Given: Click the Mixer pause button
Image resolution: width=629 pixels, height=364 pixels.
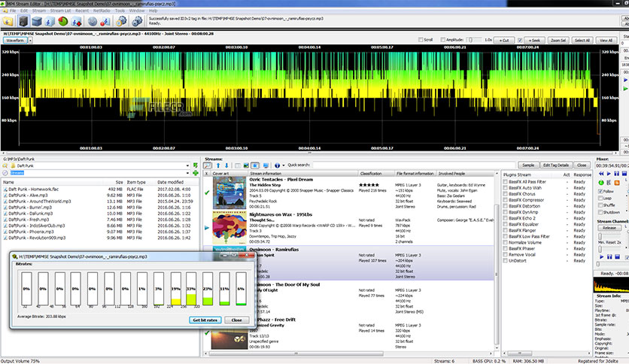Looking at the screenshot, I should coord(616,174).
